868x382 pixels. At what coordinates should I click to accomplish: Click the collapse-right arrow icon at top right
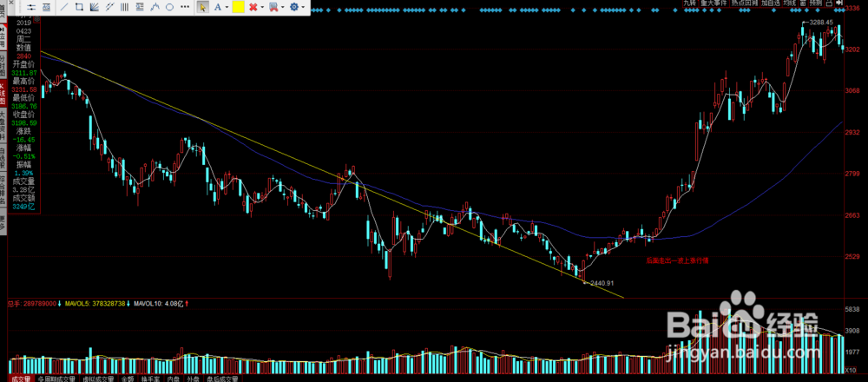coord(839,3)
